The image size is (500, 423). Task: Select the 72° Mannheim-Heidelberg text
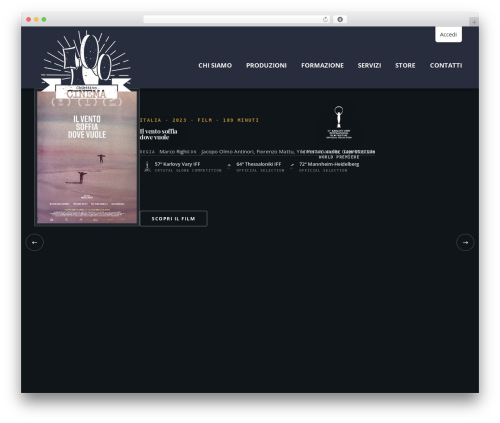329,164
